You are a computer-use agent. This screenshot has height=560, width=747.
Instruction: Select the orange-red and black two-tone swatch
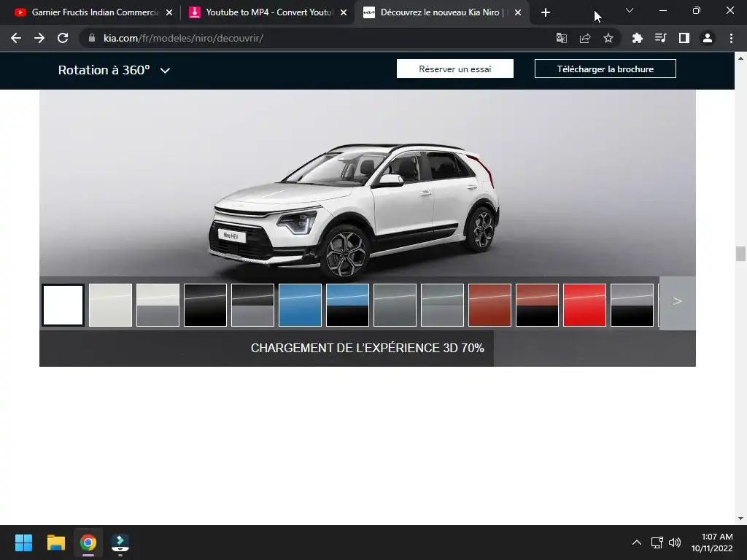[x=537, y=306]
